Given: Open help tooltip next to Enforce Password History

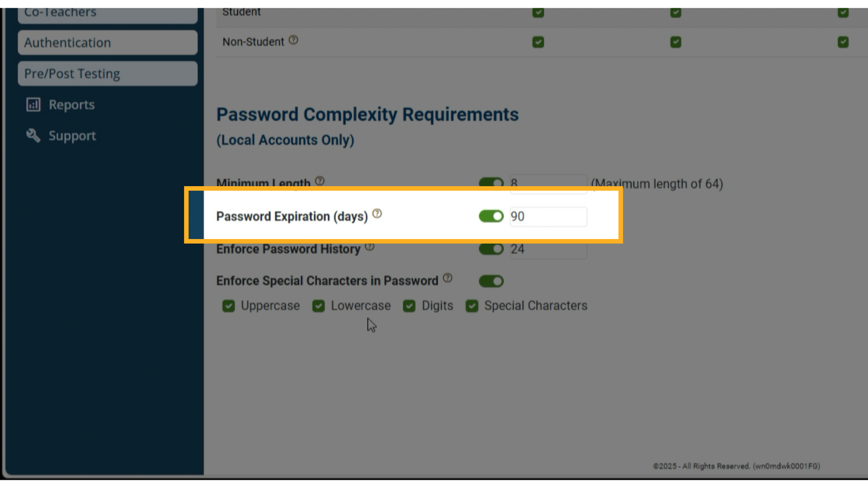Looking at the screenshot, I should tap(370, 246).
